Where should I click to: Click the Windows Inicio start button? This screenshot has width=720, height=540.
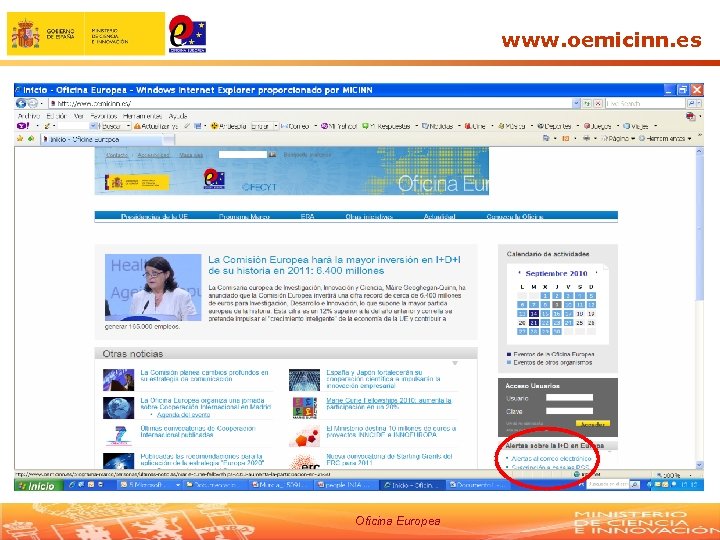tap(39, 485)
